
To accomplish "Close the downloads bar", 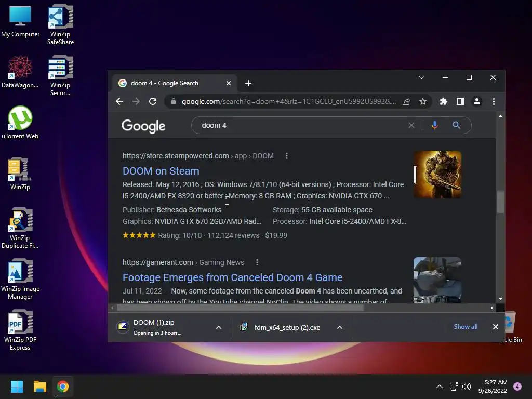I will [495, 327].
